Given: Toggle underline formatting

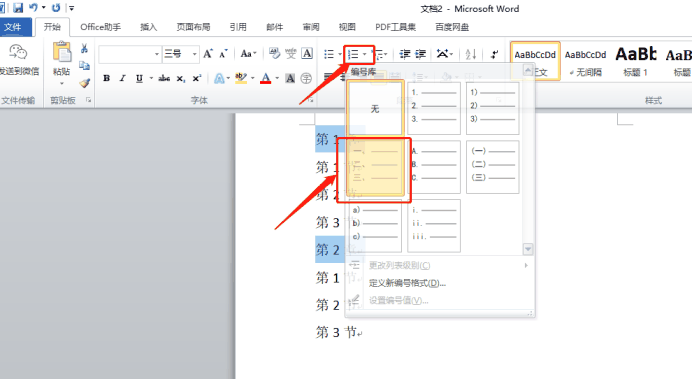Looking at the screenshot, I should coord(139,78).
